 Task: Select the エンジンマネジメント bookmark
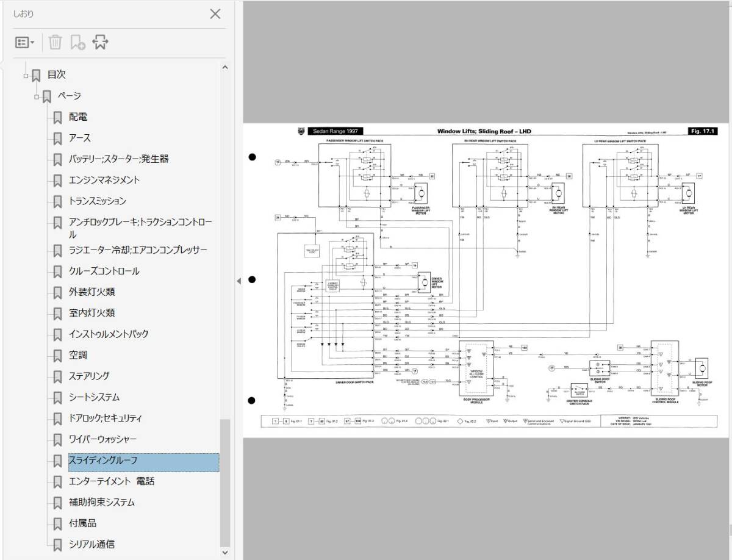[104, 180]
